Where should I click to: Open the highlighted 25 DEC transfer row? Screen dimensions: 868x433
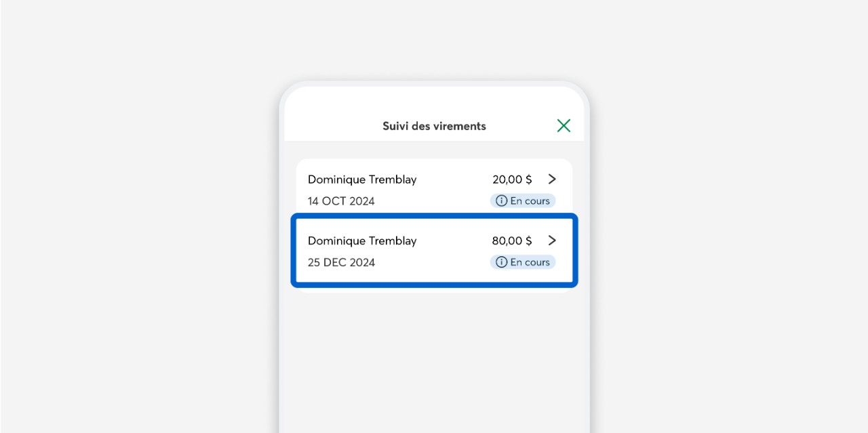[x=434, y=251]
